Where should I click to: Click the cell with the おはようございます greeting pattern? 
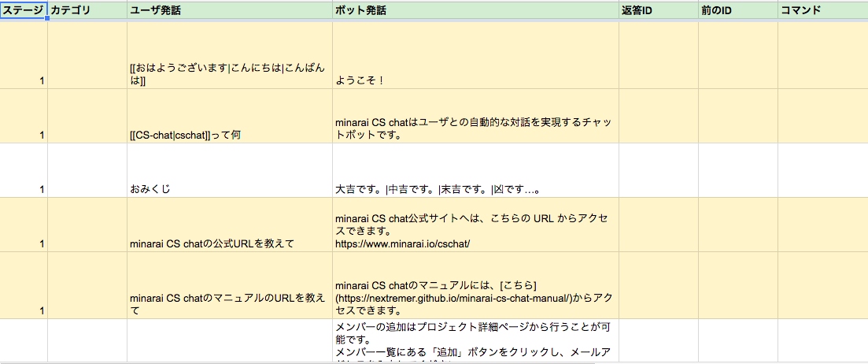tap(230, 55)
